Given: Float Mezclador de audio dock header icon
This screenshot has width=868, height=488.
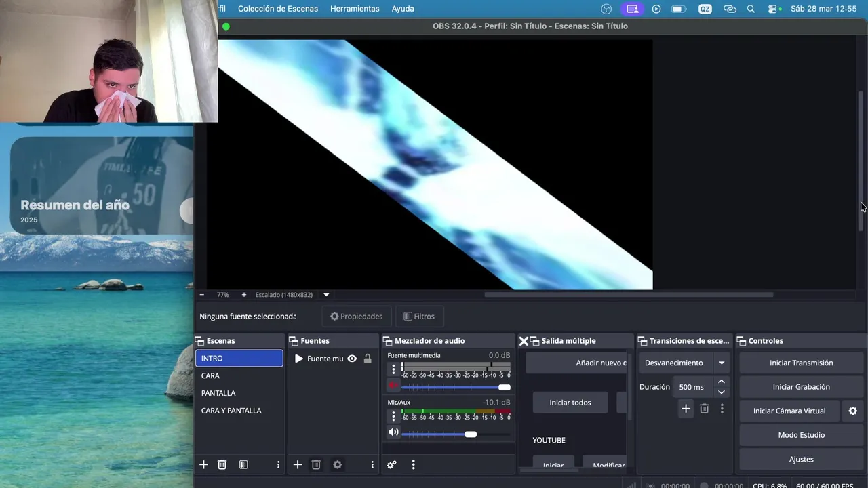Looking at the screenshot, I should click(x=388, y=341).
